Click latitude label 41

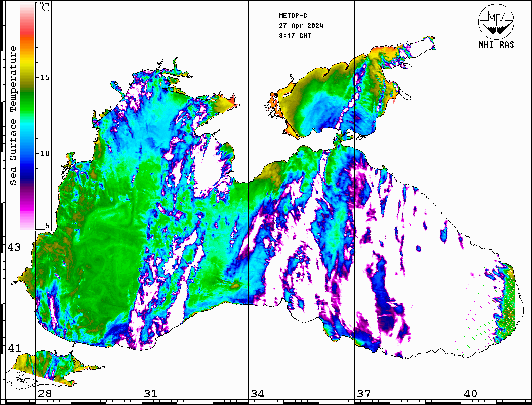(14, 348)
